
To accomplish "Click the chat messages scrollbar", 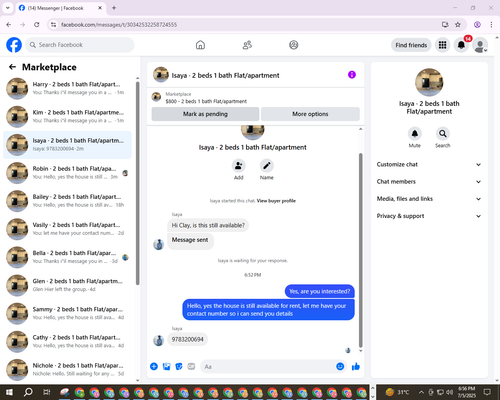I will (x=360, y=250).
